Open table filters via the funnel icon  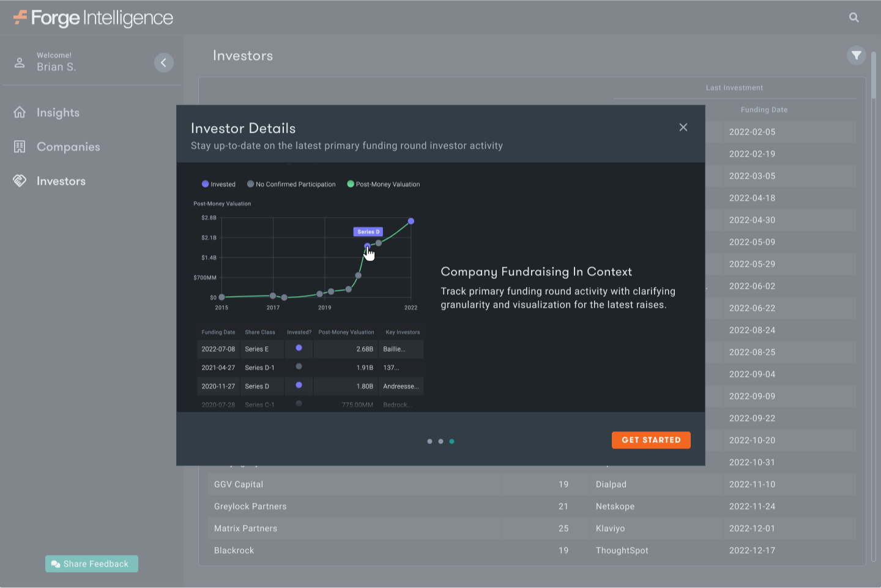click(x=856, y=55)
